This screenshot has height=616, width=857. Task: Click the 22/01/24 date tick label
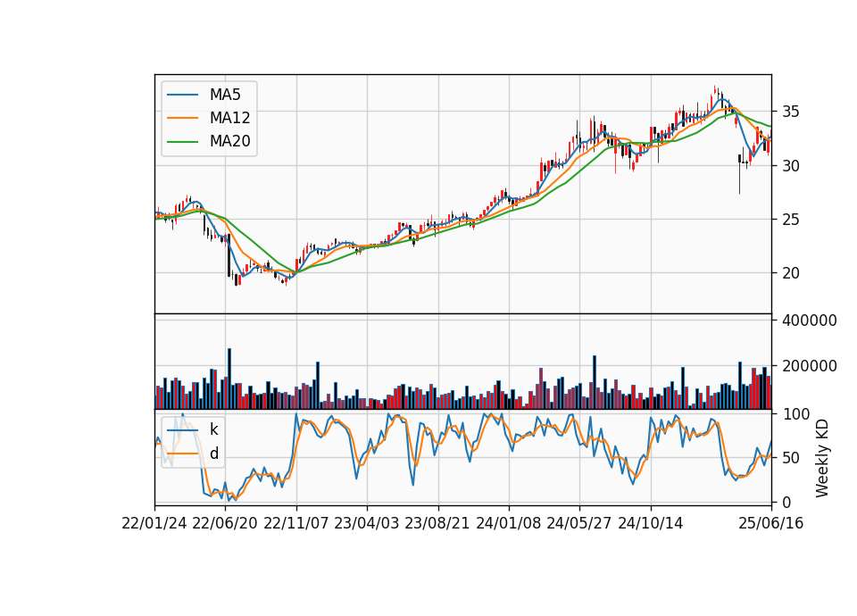[154, 524]
